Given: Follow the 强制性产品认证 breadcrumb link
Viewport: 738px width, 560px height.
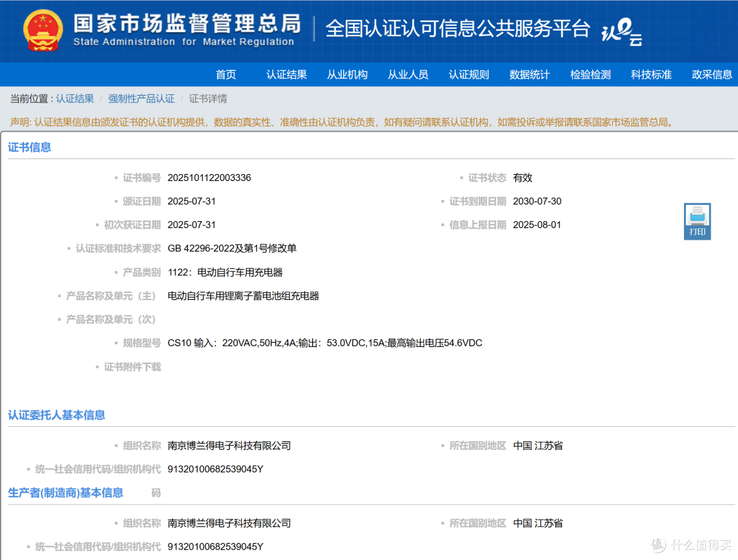Looking at the screenshot, I should pos(141,99).
